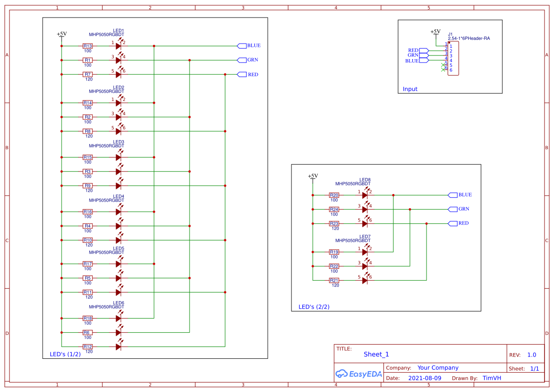
Task: Select the +5V power flag above R13
Action: [x=61, y=34]
